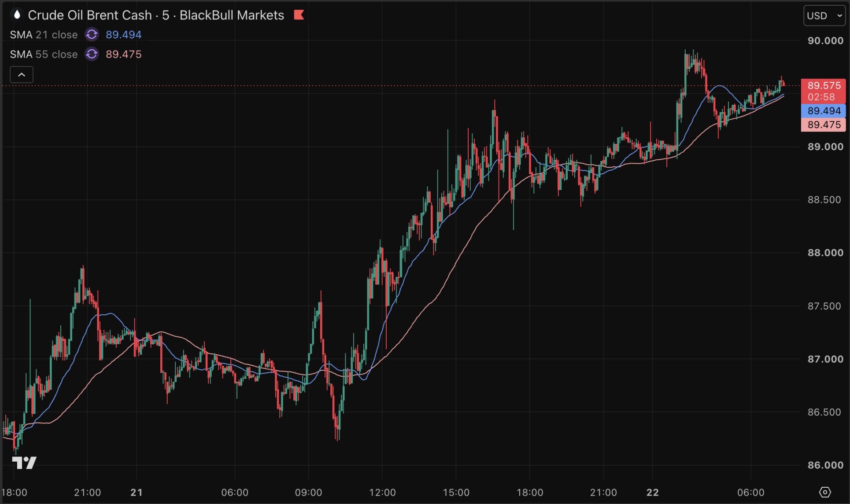Image resolution: width=850 pixels, height=504 pixels.
Task: Collapse the indicator legend with chevron button
Action: [22, 74]
